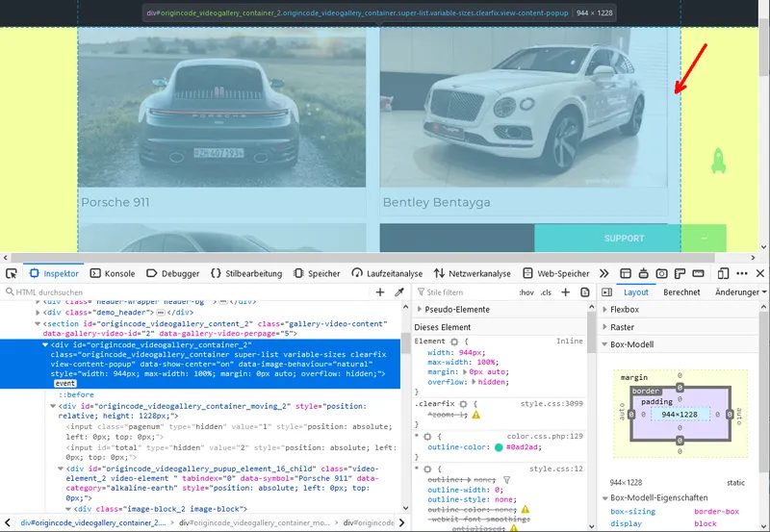Open the three-dot devtools options menu
This screenshot has width=770, height=532.
tap(742, 273)
